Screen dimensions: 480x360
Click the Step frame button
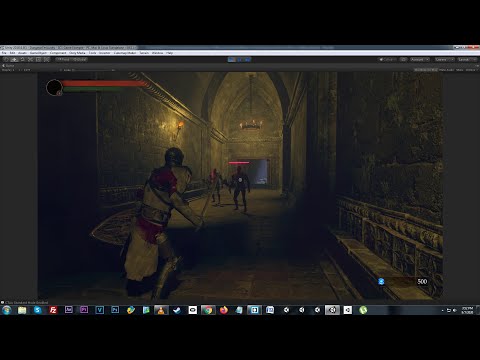pyautogui.click(x=247, y=60)
